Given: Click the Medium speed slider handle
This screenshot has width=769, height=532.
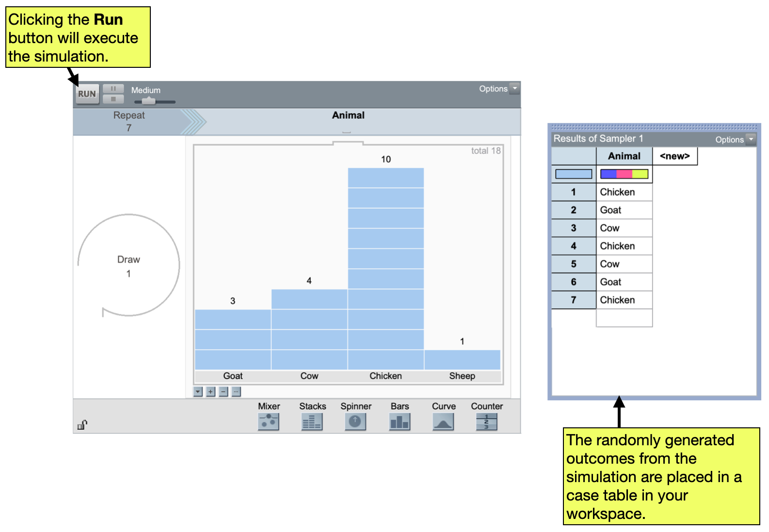Looking at the screenshot, I should click(148, 101).
